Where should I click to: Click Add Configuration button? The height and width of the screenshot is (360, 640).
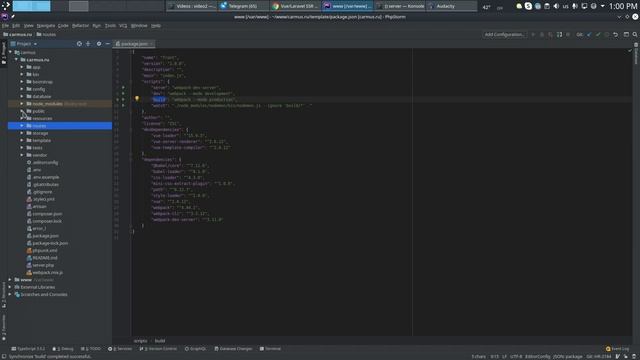pyautogui.click(x=504, y=35)
